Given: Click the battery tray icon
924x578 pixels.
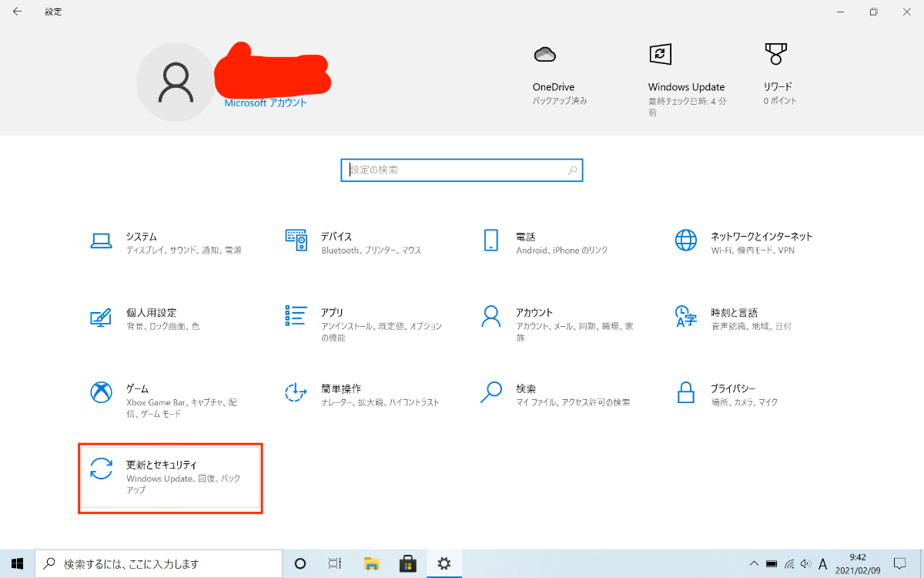Looking at the screenshot, I should tap(772, 563).
